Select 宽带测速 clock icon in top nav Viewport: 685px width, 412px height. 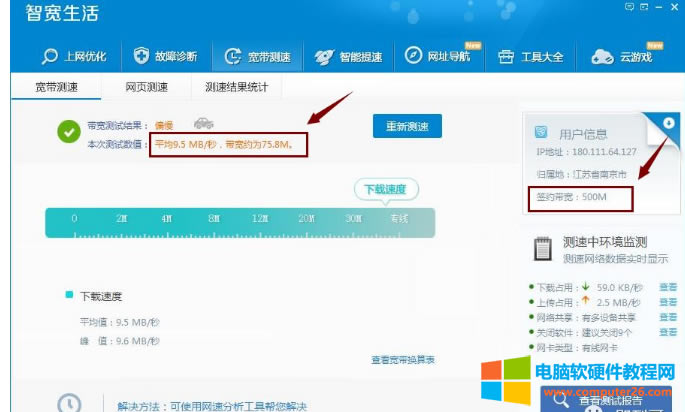(x=233, y=56)
